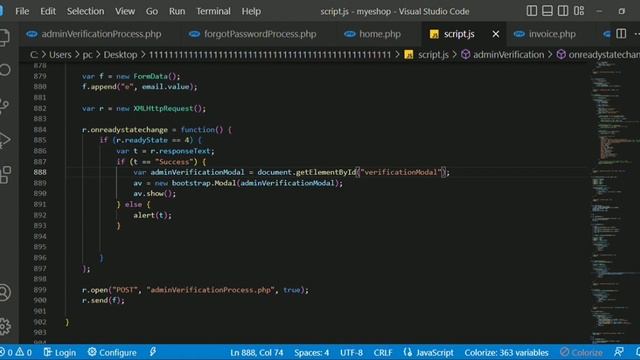
Task: Open the Run menu
Action: 177,11
